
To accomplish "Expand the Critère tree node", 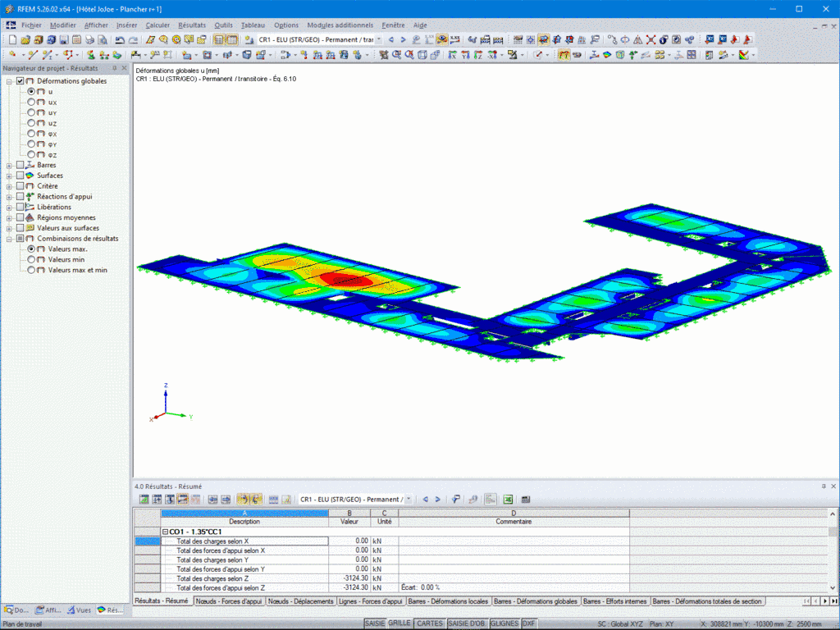I will [x=9, y=186].
